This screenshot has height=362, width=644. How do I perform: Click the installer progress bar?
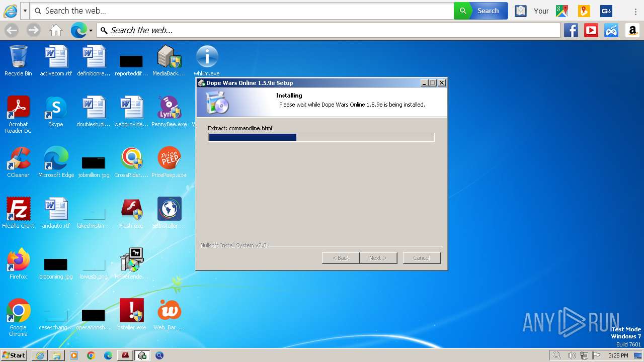321,137
